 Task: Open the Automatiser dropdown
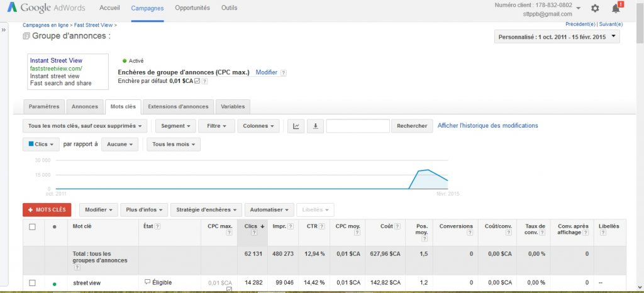click(x=269, y=210)
